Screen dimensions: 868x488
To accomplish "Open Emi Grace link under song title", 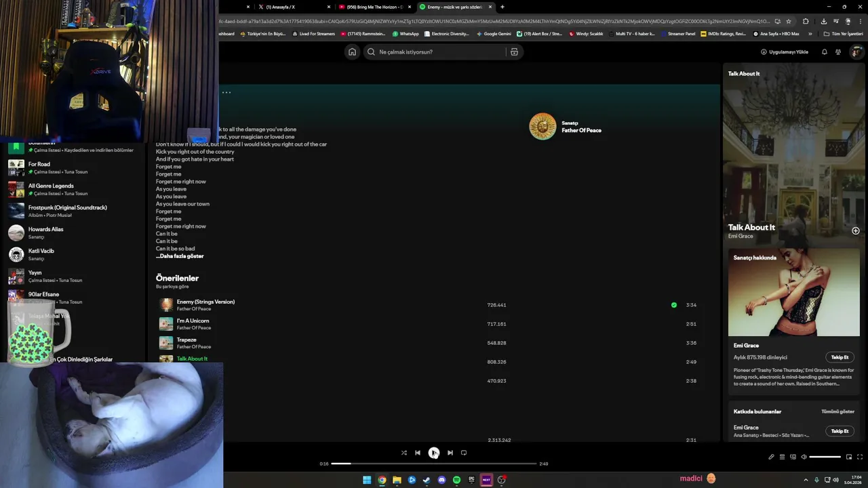I will coord(741,236).
